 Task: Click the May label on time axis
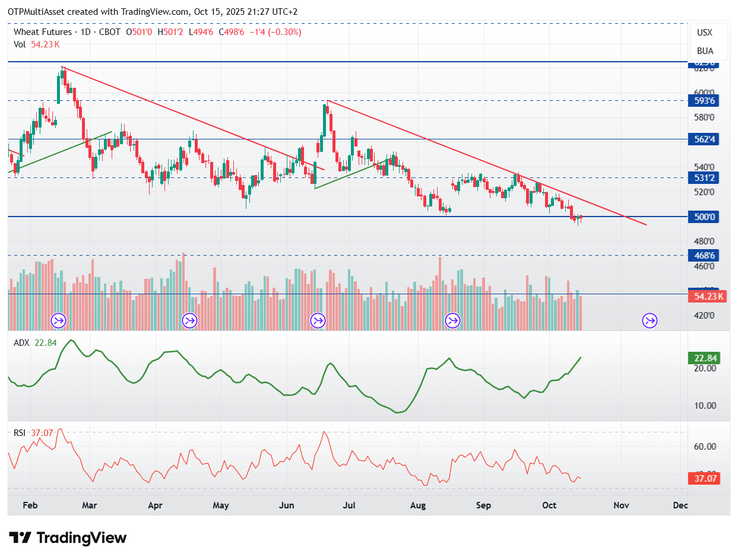point(221,505)
